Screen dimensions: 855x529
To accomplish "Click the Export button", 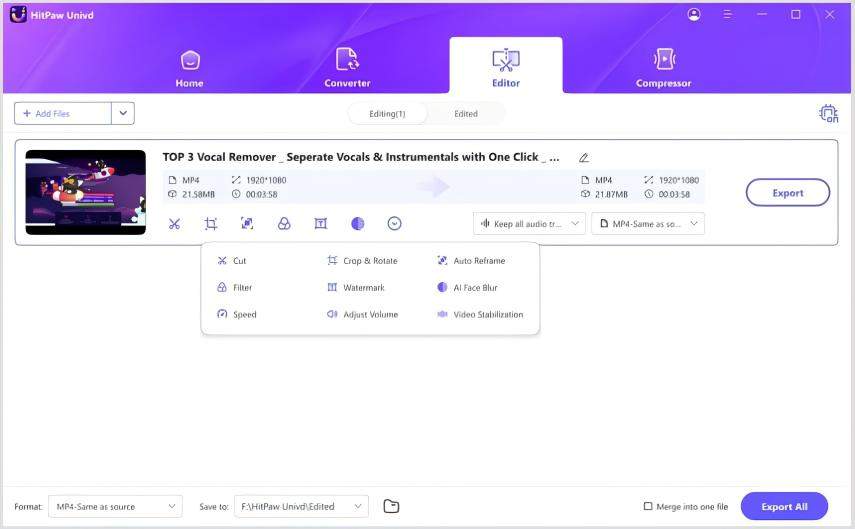I will click(787, 193).
